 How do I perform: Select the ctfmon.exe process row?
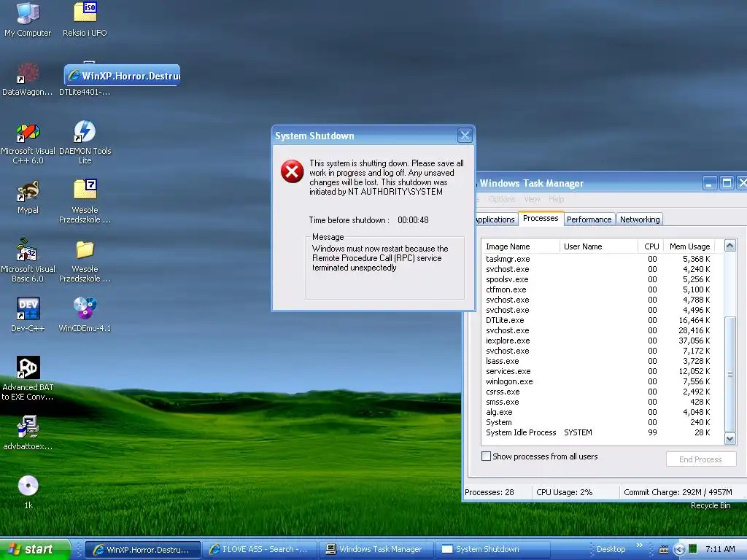tap(602, 289)
